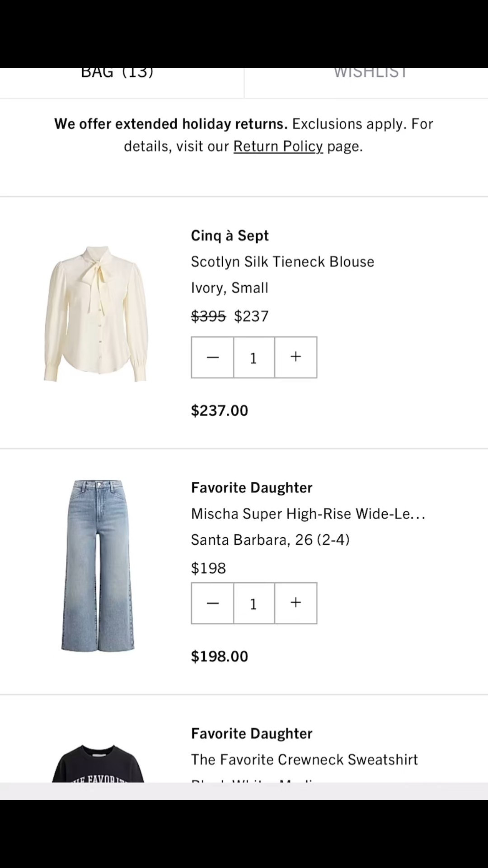Open the Wishlist tab

[371, 73]
